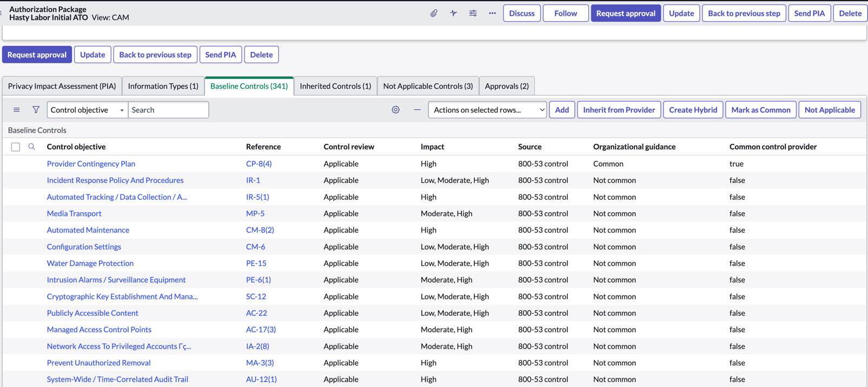The width and height of the screenshot is (868, 387).
Task: Click header Back to previous step button
Action: point(744,13)
